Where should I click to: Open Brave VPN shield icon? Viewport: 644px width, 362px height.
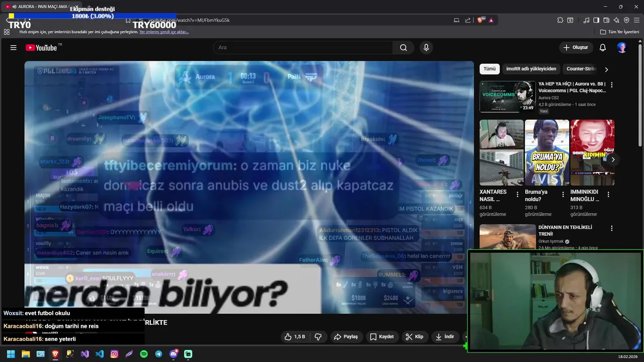(x=626, y=20)
